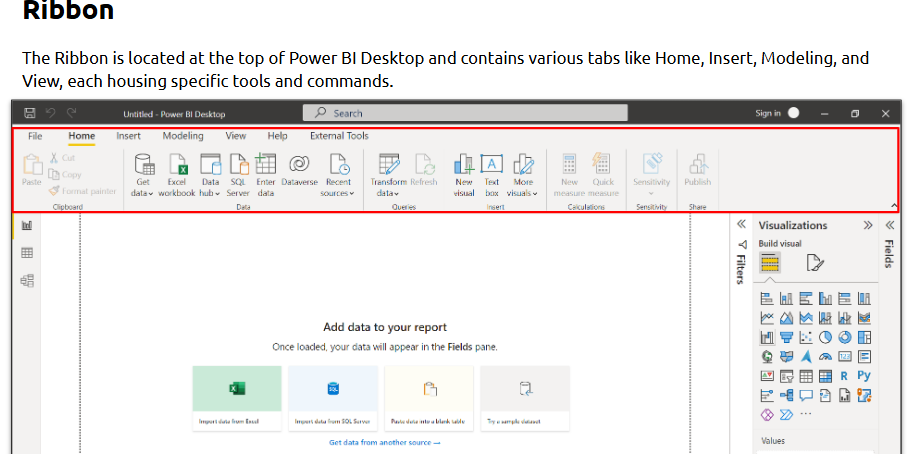Image resolution: width=913 pixels, height=454 pixels.
Task: Select the Python (Py) visual
Action: [864, 376]
